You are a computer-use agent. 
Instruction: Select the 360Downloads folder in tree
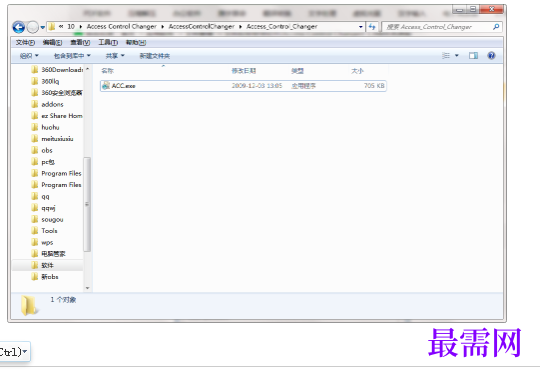[x=57, y=70]
